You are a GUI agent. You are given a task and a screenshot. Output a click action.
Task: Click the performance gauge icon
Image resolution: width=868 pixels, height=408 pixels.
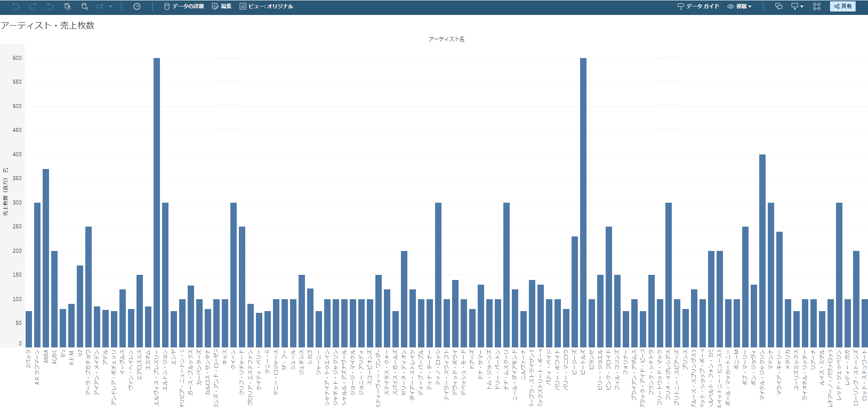tap(137, 6)
